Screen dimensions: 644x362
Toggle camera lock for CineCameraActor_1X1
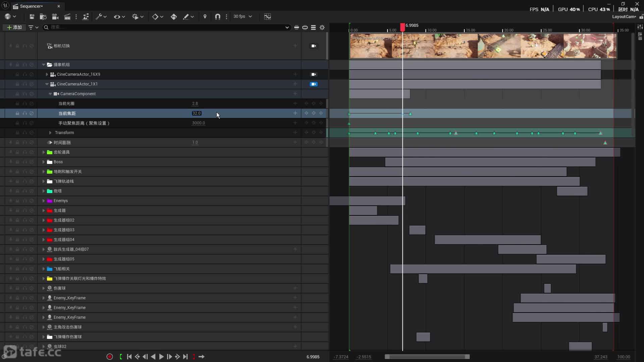(x=314, y=84)
